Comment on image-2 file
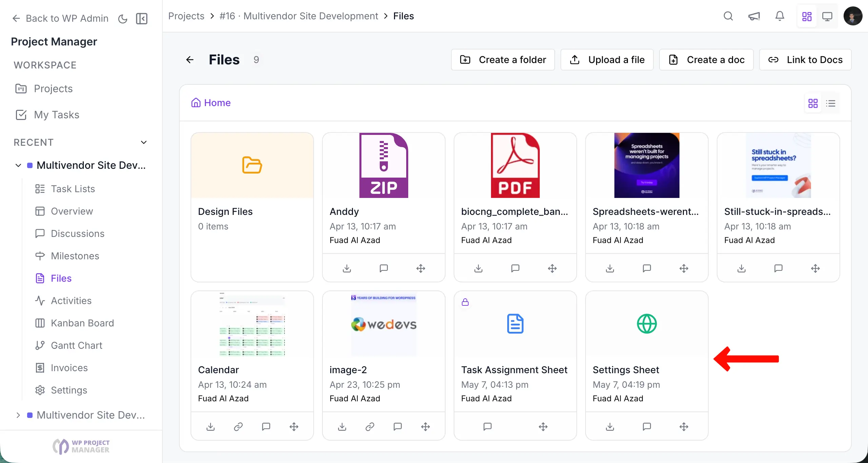This screenshot has height=463, width=868. 398,427
